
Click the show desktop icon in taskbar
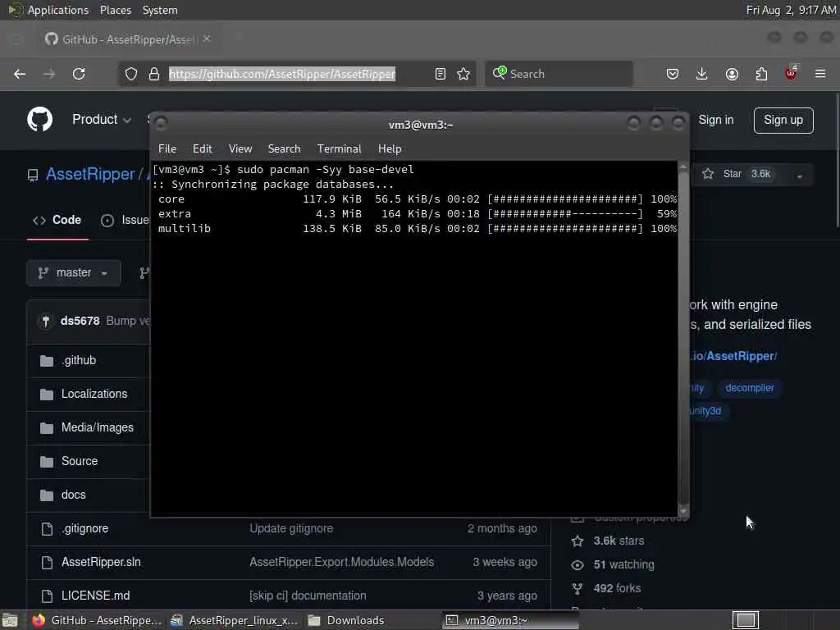click(10, 620)
